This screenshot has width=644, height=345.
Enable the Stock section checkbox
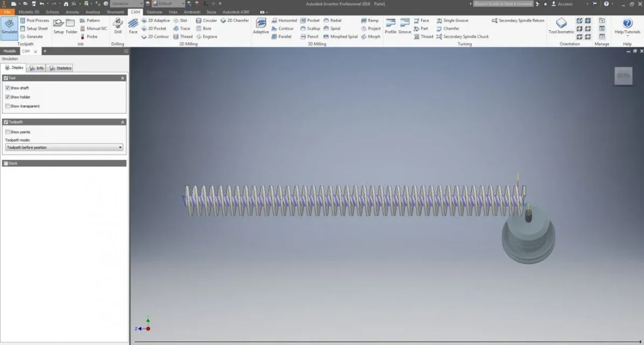tap(6, 163)
